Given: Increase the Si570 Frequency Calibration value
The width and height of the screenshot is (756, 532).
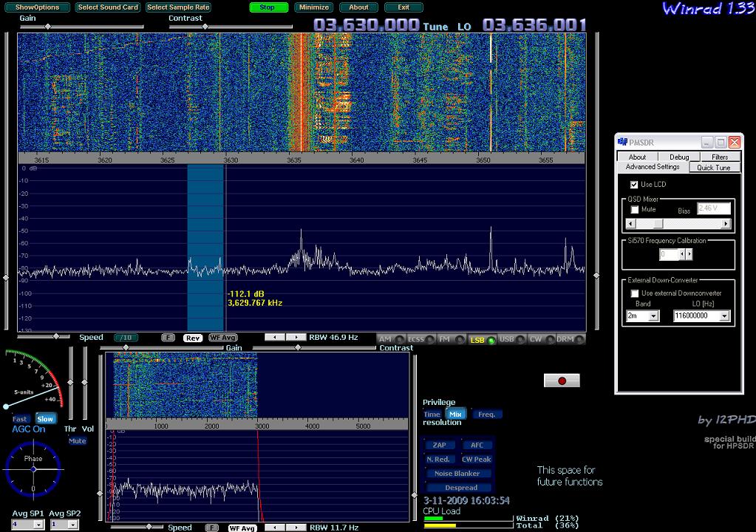Looking at the screenshot, I should [689, 254].
